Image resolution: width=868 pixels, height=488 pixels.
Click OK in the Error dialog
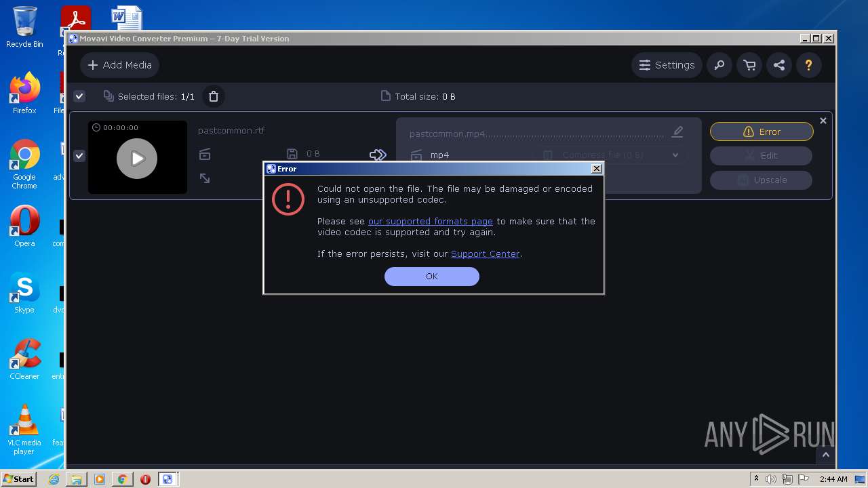432,276
